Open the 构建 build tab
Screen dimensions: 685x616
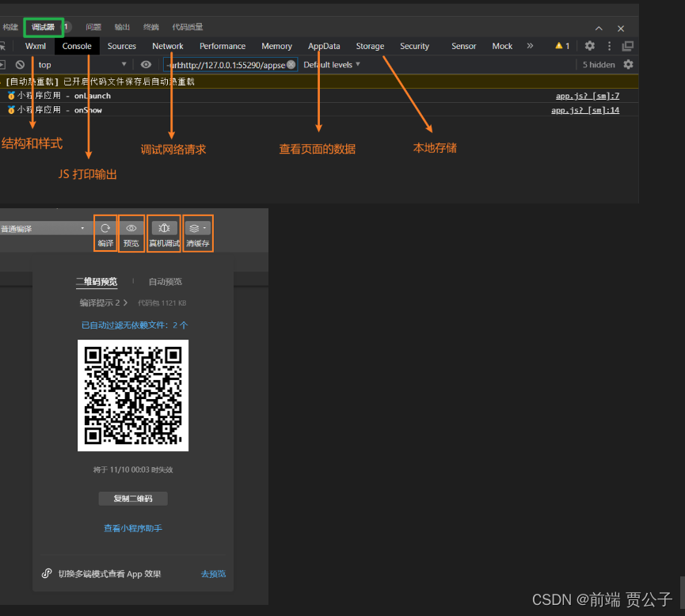click(10, 27)
